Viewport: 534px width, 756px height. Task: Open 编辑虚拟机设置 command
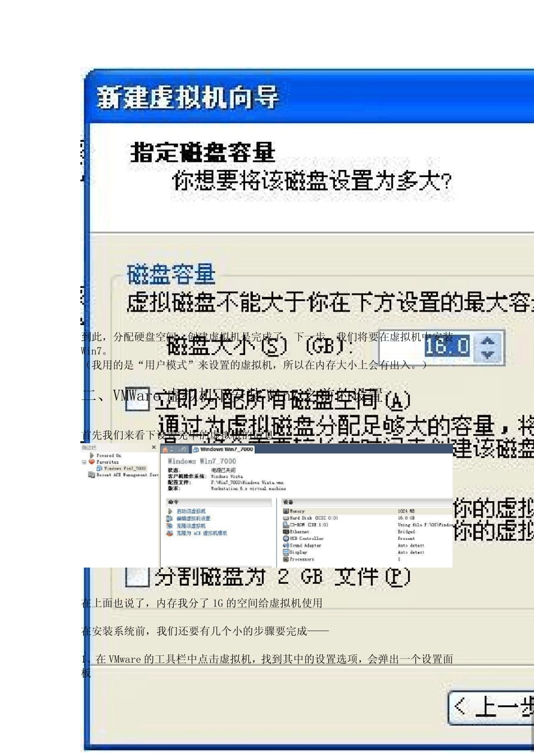pos(193,518)
